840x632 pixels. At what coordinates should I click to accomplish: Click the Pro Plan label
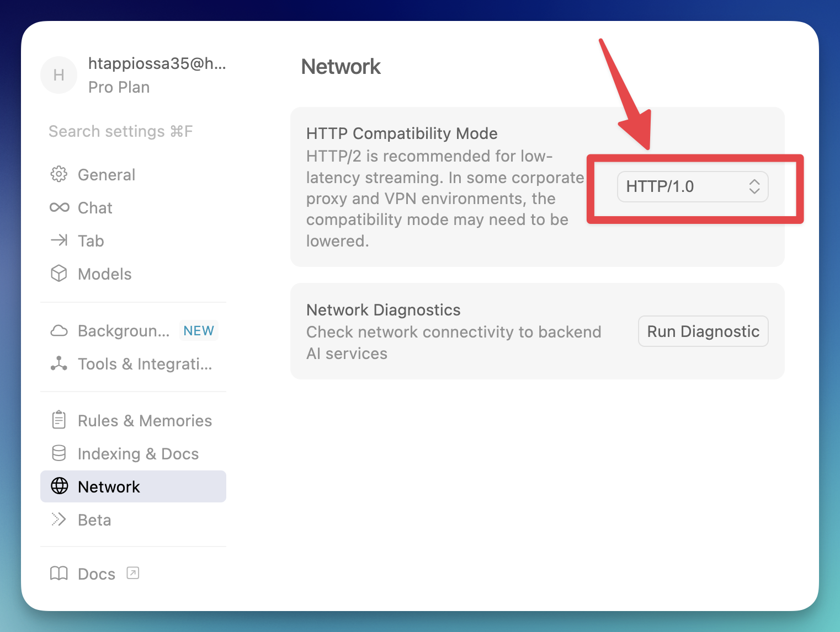pyautogui.click(x=119, y=87)
